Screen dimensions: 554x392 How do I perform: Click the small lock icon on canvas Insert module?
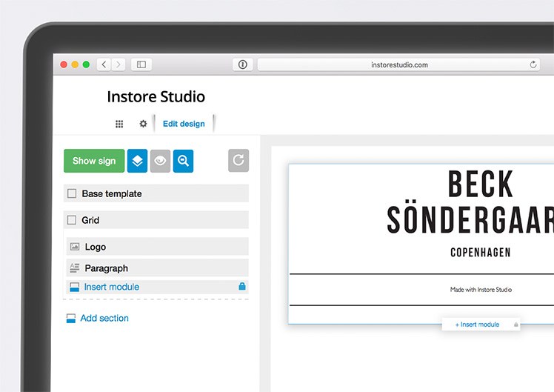coord(515,325)
